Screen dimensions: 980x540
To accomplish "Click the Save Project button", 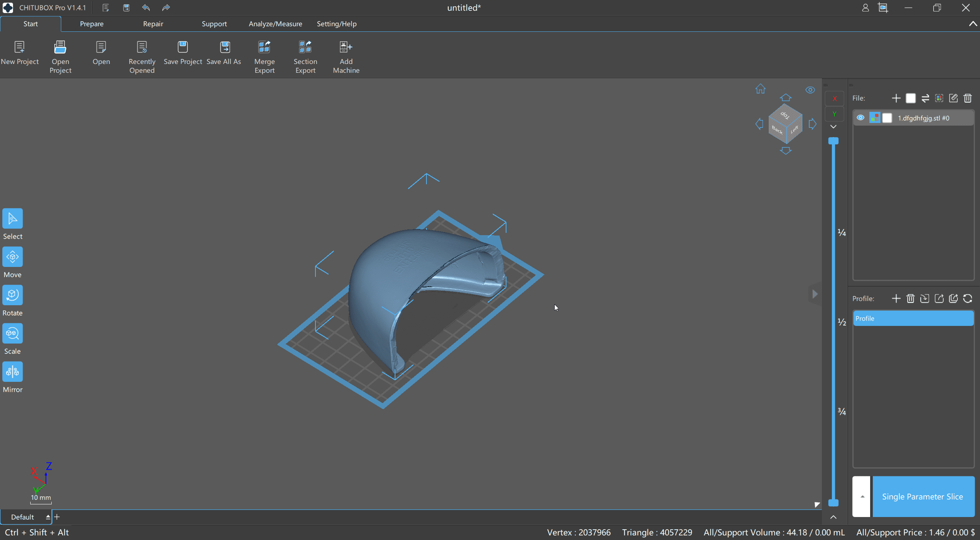I will pos(183,47).
